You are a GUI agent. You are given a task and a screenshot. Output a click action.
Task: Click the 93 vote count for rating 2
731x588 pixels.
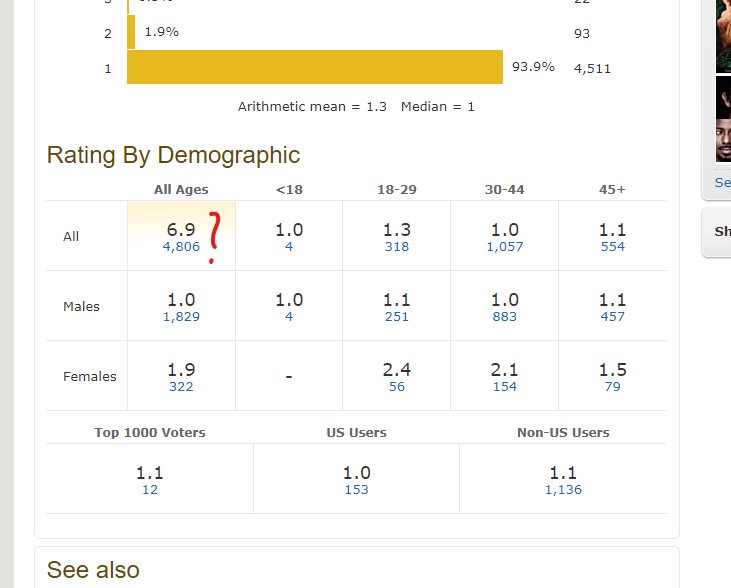(x=582, y=34)
